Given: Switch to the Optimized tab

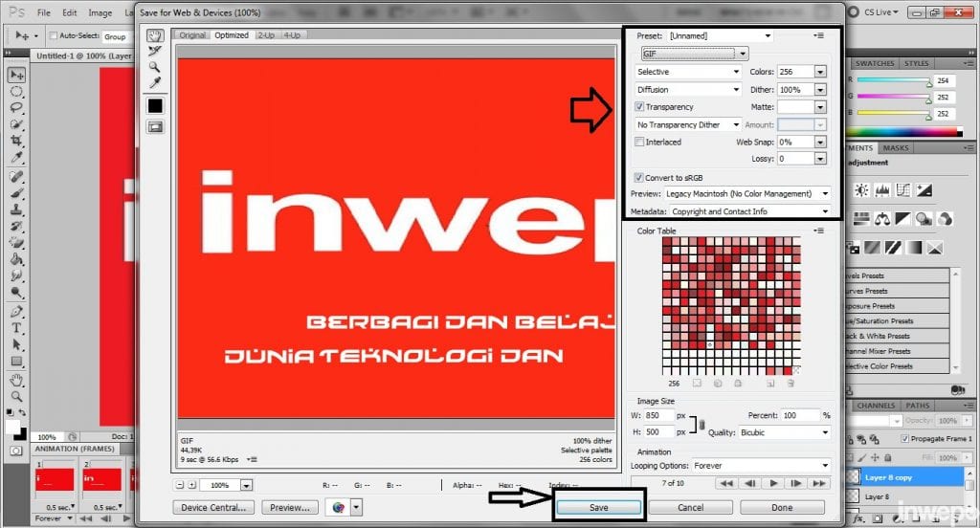Looking at the screenshot, I should click(x=232, y=35).
